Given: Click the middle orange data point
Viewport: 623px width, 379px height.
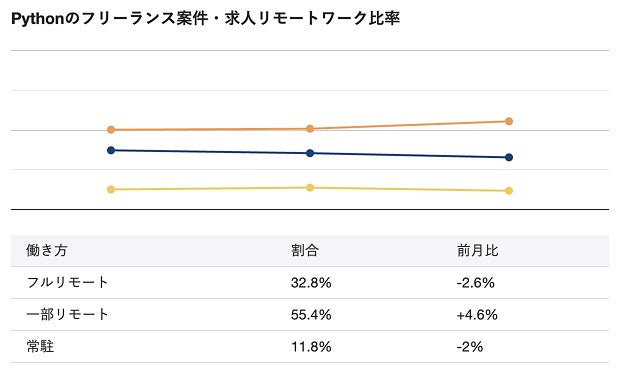Looking at the screenshot, I should coord(310,128).
